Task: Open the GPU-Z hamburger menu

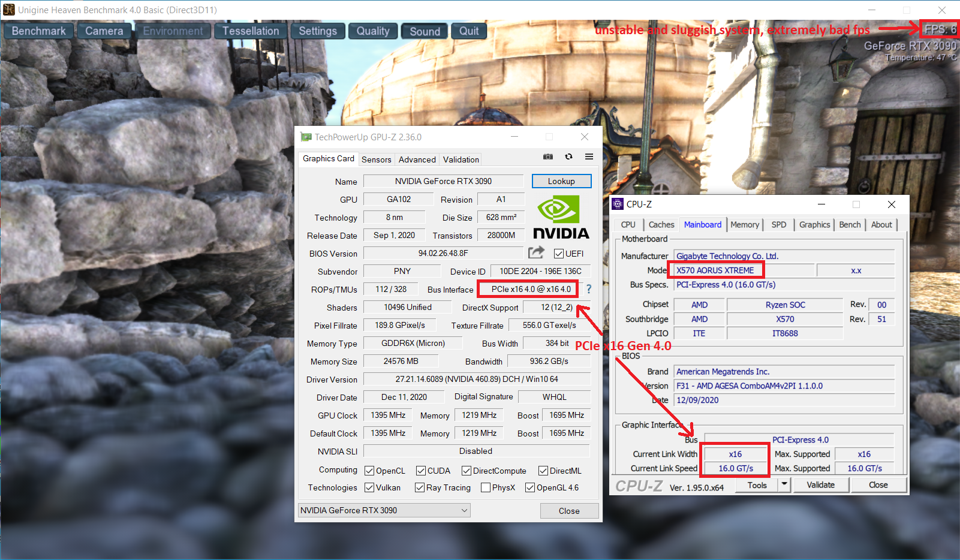Action: (589, 156)
